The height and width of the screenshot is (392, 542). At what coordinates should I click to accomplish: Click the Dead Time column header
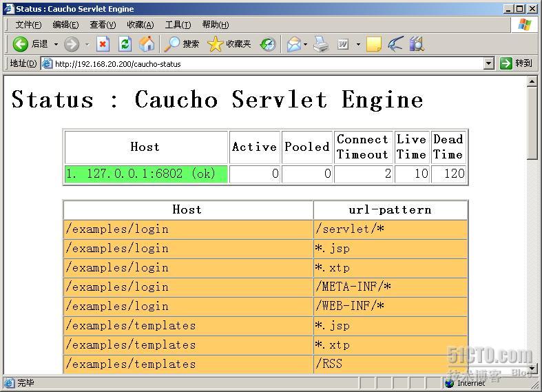pos(448,147)
